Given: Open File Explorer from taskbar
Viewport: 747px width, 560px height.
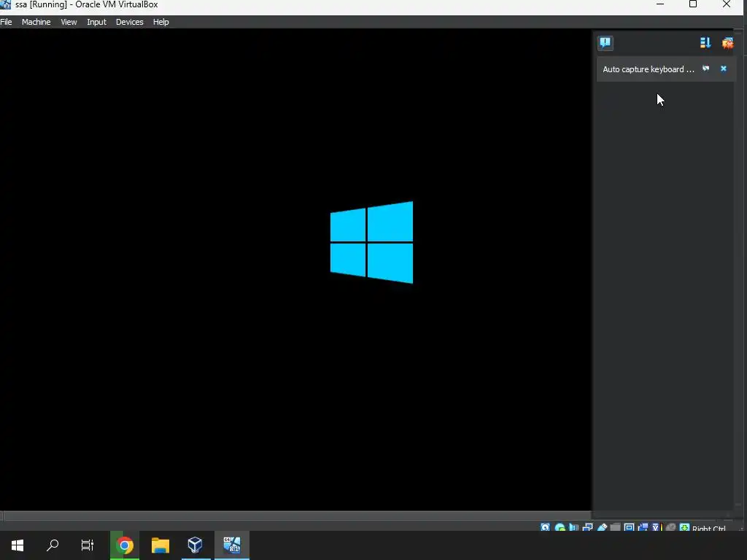Looking at the screenshot, I should tap(160, 545).
